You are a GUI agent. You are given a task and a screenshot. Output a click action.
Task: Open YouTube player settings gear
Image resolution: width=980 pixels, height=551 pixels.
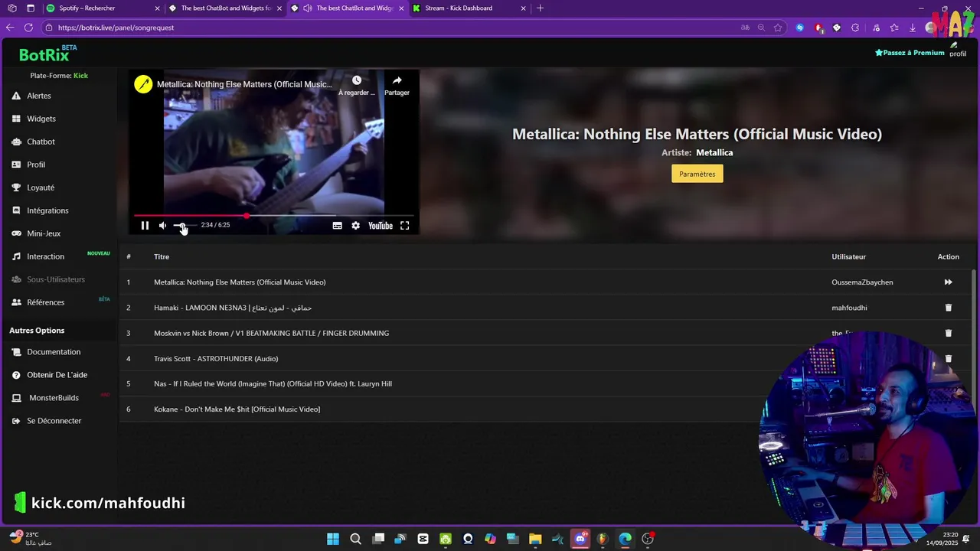pyautogui.click(x=355, y=226)
